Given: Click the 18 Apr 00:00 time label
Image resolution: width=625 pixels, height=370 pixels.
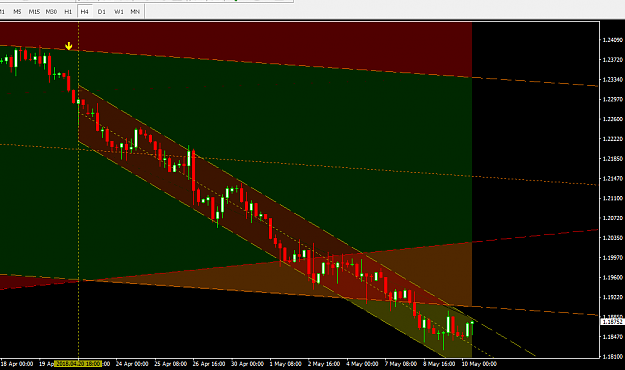Looking at the screenshot, I should (17, 364).
